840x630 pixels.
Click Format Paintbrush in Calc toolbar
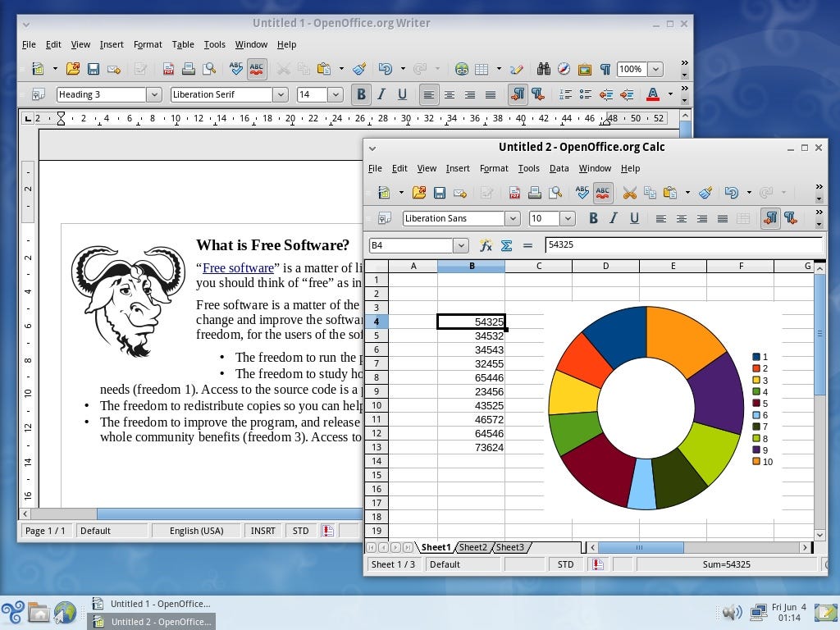(x=705, y=192)
